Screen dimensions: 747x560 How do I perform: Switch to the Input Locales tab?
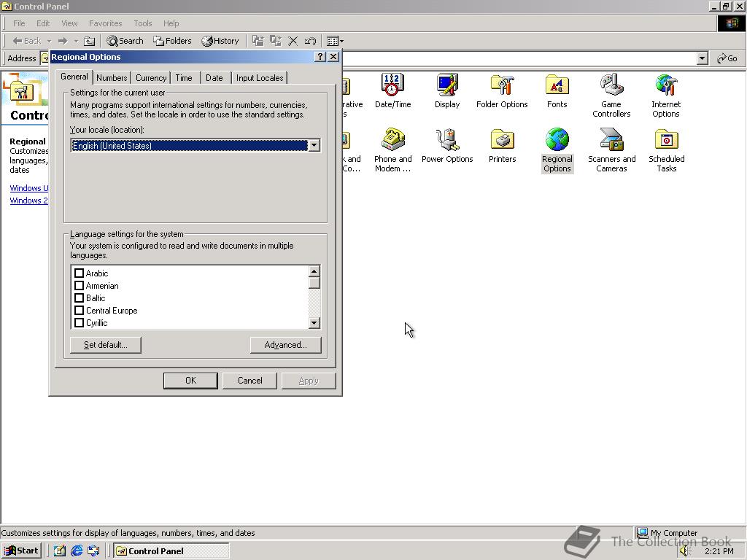click(x=260, y=77)
